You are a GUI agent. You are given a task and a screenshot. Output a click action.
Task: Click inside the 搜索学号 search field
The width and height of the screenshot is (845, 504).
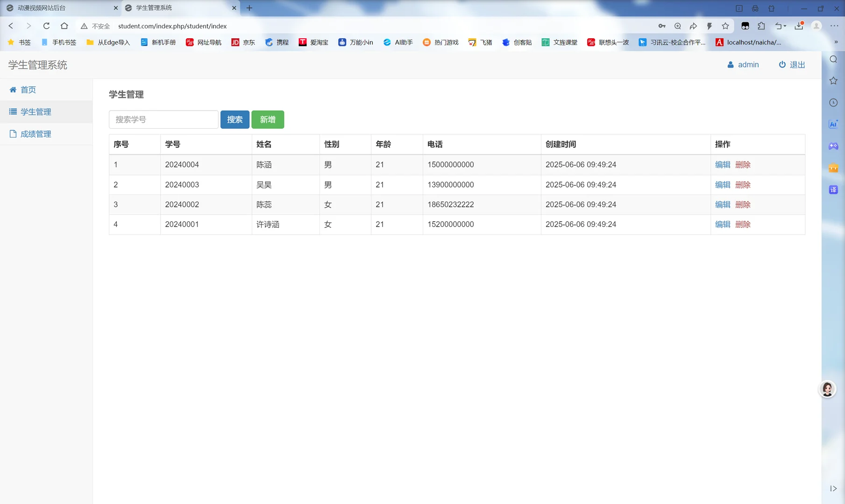[163, 119]
